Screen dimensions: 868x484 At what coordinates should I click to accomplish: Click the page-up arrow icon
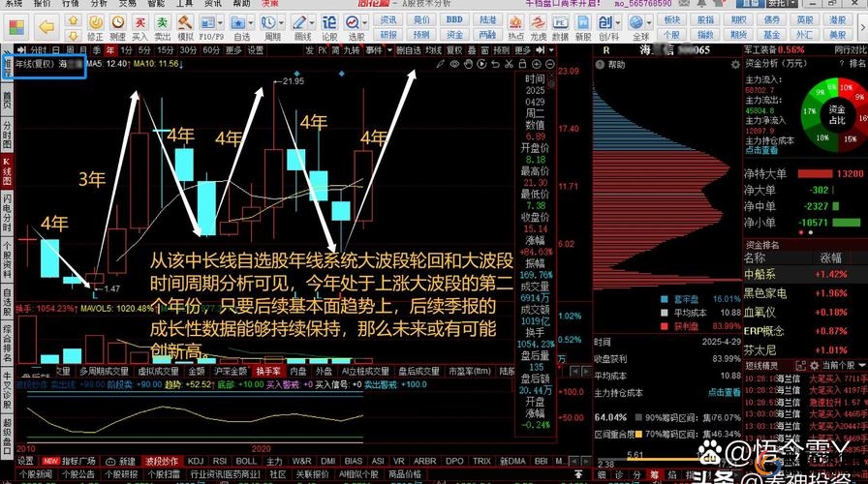pos(73,21)
